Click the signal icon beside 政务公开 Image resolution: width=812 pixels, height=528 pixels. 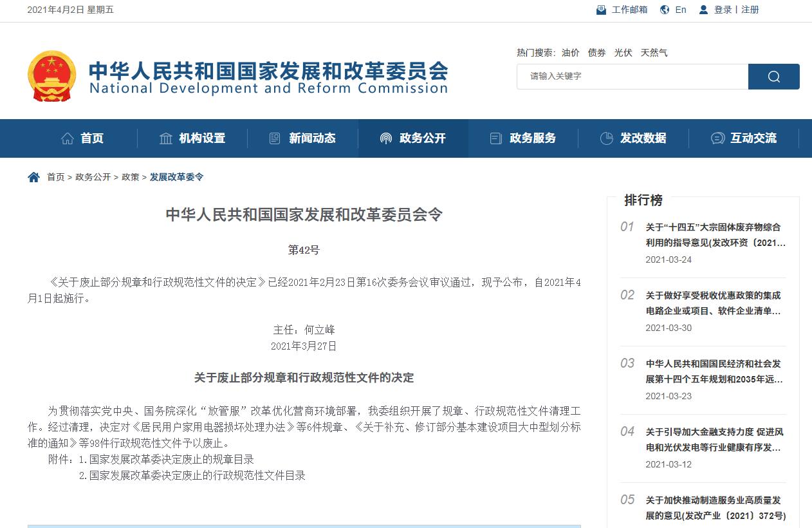click(385, 138)
